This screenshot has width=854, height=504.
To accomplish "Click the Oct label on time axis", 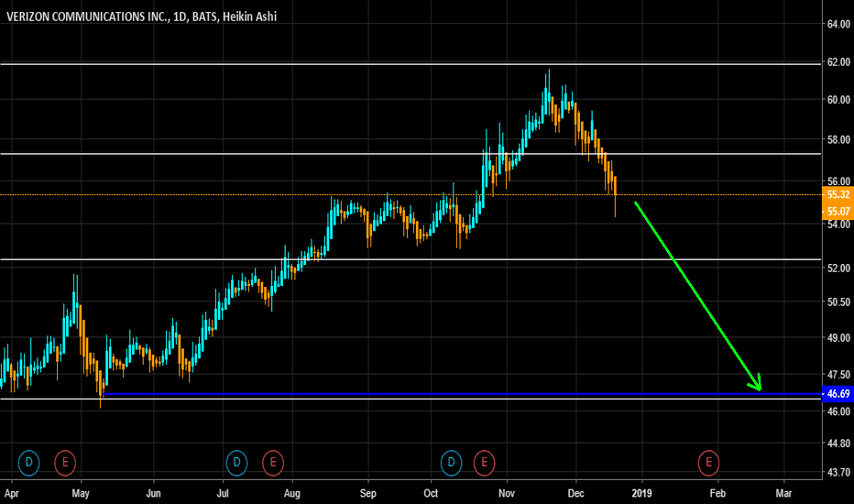I will [431, 494].
